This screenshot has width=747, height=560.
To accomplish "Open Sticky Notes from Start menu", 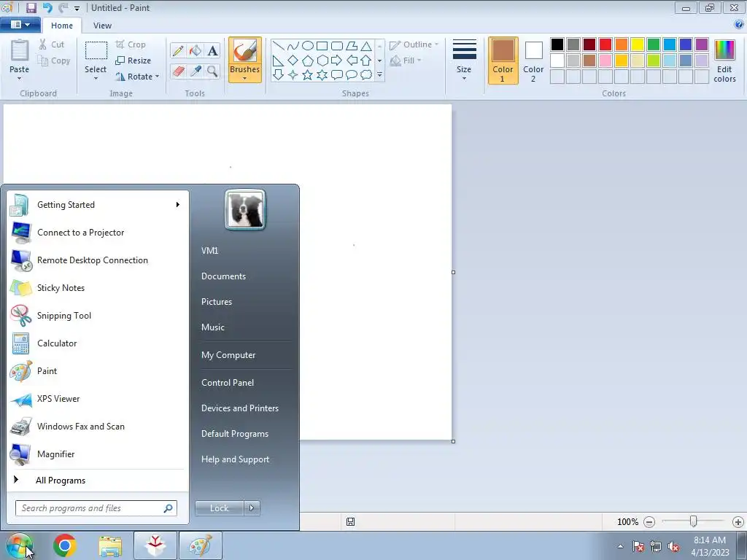I will coord(98,288).
